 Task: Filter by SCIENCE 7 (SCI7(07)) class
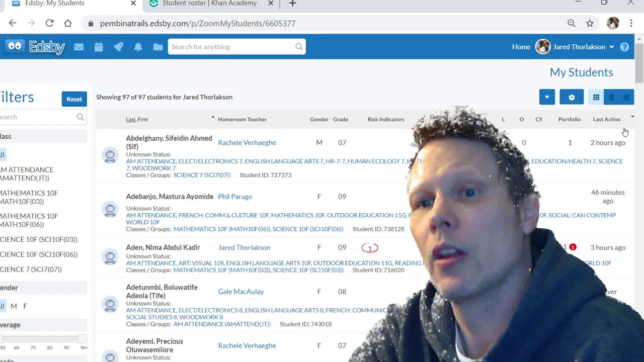point(31,269)
